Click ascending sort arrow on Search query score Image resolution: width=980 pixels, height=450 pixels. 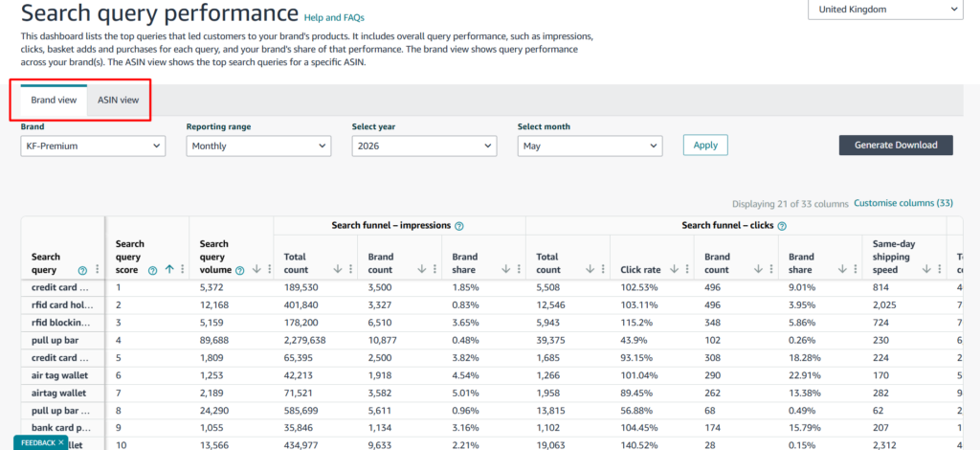click(x=168, y=269)
